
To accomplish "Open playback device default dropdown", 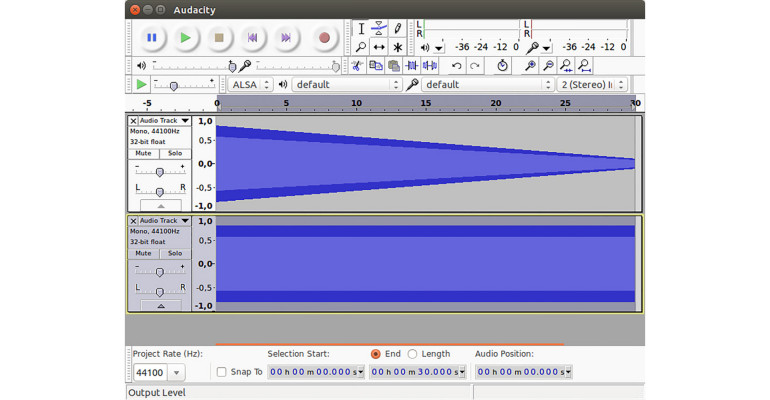I will click(347, 84).
